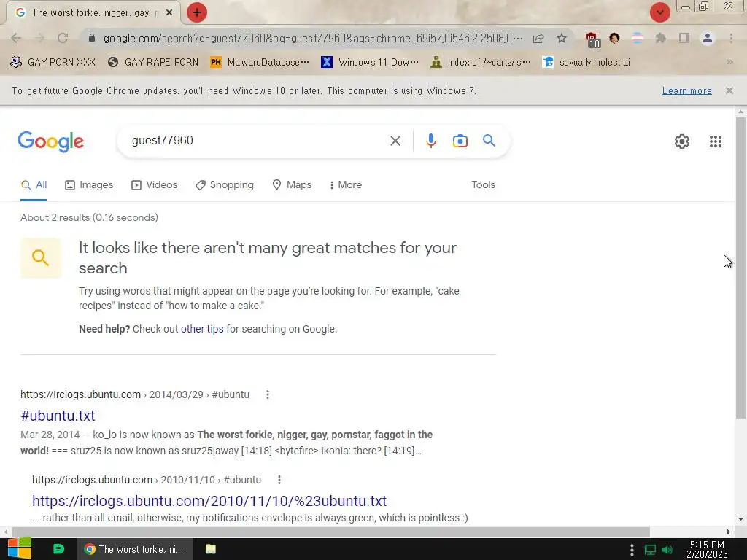Click the Google logo
This screenshot has height=560, width=747.
pos(50,141)
